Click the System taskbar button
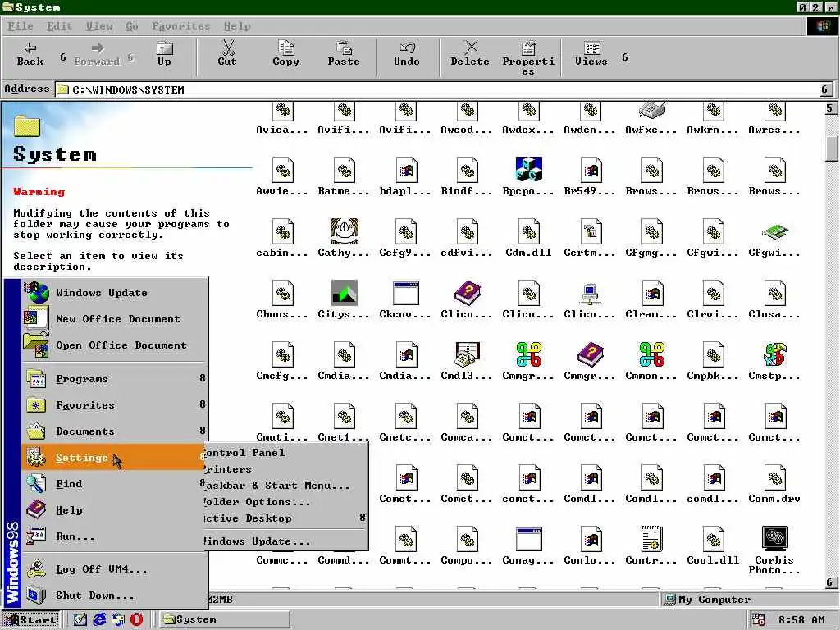840x630 pixels. (x=225, y=619)
